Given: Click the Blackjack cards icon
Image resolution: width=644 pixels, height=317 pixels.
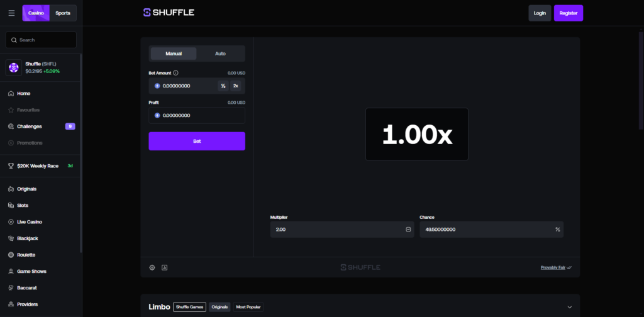Looking at the screenshot, I should [11, 238].
